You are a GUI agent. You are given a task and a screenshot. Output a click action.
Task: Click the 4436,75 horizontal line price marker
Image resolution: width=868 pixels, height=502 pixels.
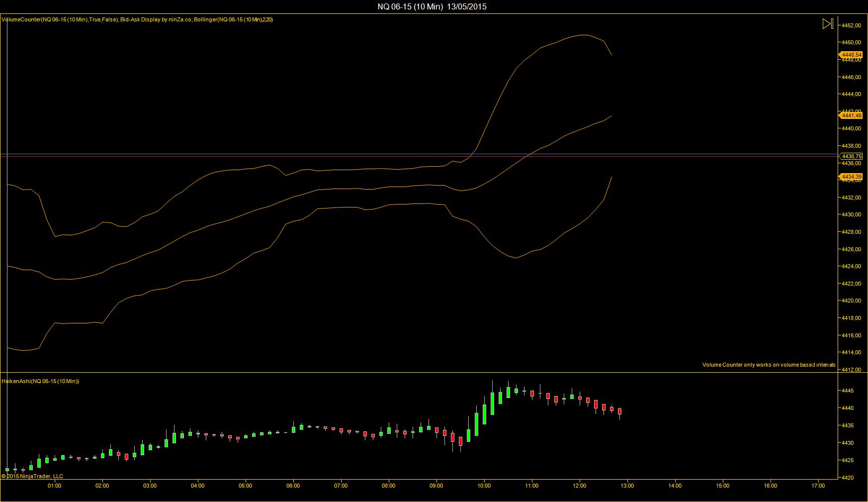(851, 156)
